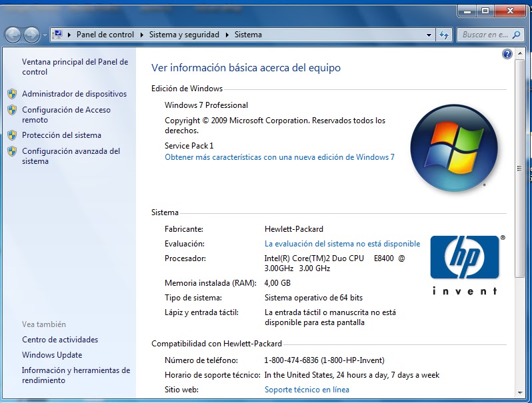The image size is (532, 403).
Task: Open Windows Update link
Action: pyautogui.click(x=52, y=355)
